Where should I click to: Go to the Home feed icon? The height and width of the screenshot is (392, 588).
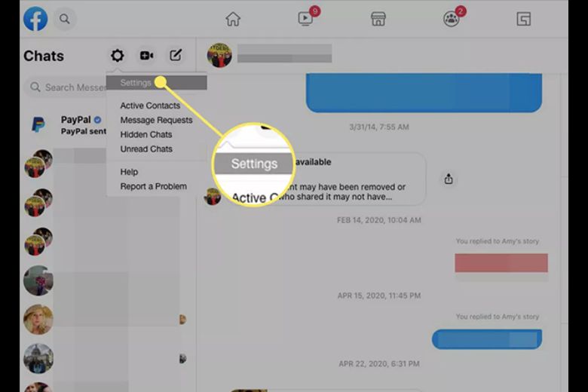[x=232, y=19]
